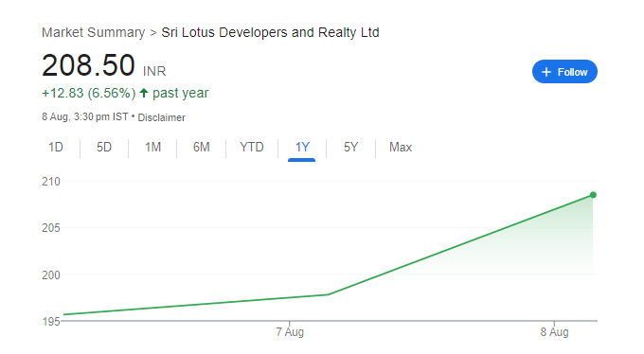
Task: Click the INR currency label
Action: point(154,71)
